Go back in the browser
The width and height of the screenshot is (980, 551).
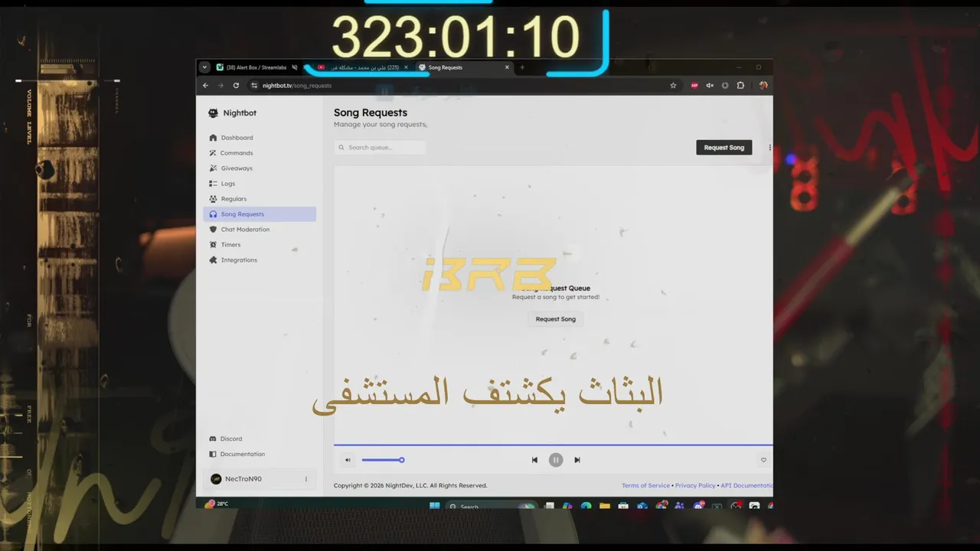click(205, 86)
